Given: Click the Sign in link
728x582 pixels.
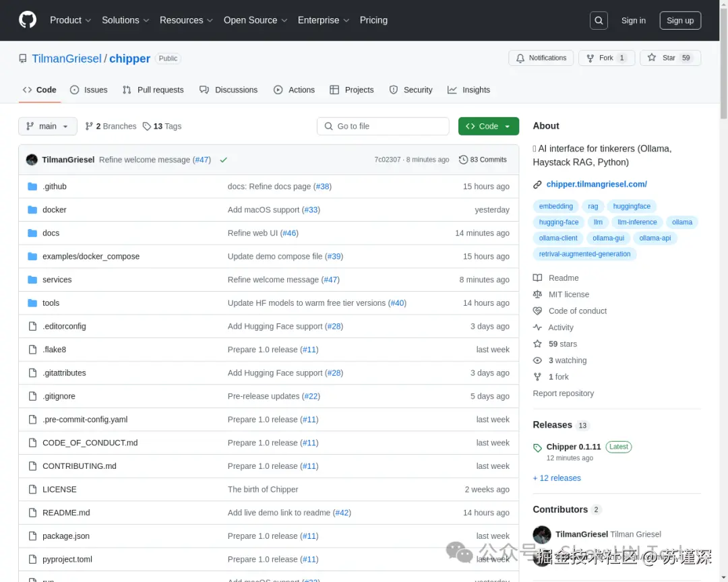Looking at the screenshot, I should tap(633, 20).
